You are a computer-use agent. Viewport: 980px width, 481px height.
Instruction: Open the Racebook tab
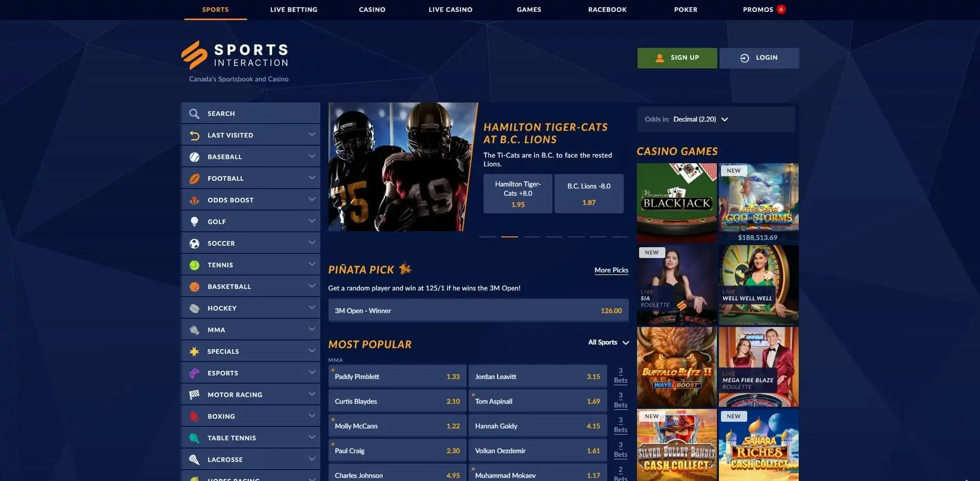pos(607,10)
